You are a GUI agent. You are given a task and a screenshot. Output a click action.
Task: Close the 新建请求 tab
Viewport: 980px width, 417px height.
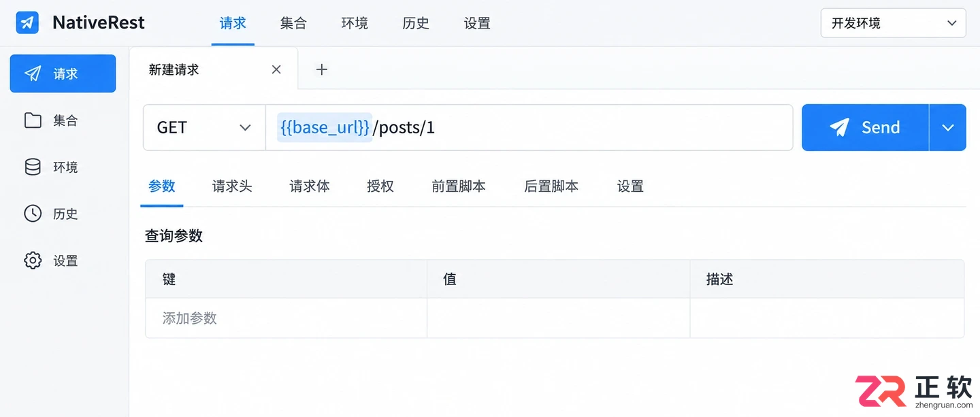point(276,69)
